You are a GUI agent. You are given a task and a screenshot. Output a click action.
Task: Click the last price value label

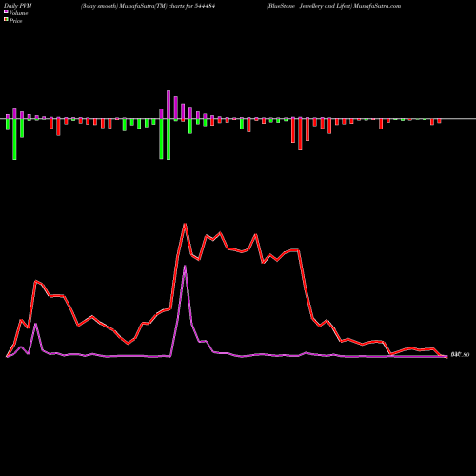460,355
